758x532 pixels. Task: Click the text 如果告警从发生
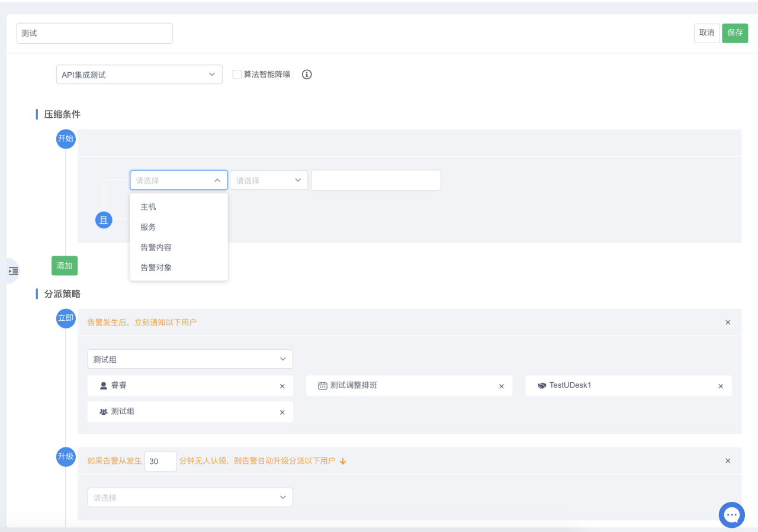[x=115, y=461]
